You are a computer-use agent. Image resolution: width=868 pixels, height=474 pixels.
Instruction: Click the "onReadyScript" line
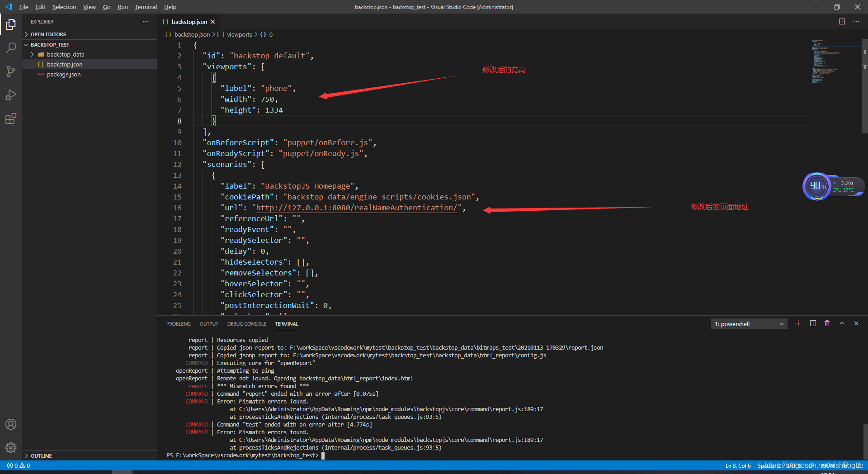pos(285,153)
